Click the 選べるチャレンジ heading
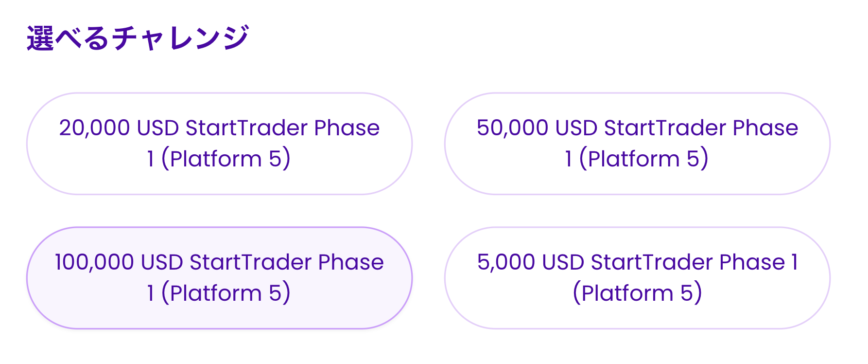 coord(138,38)
